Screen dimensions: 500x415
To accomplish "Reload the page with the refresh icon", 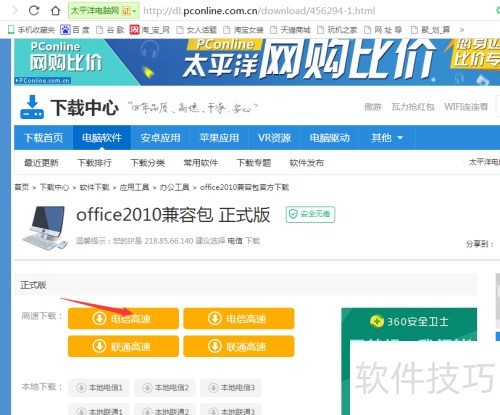I will coord(34,11).
